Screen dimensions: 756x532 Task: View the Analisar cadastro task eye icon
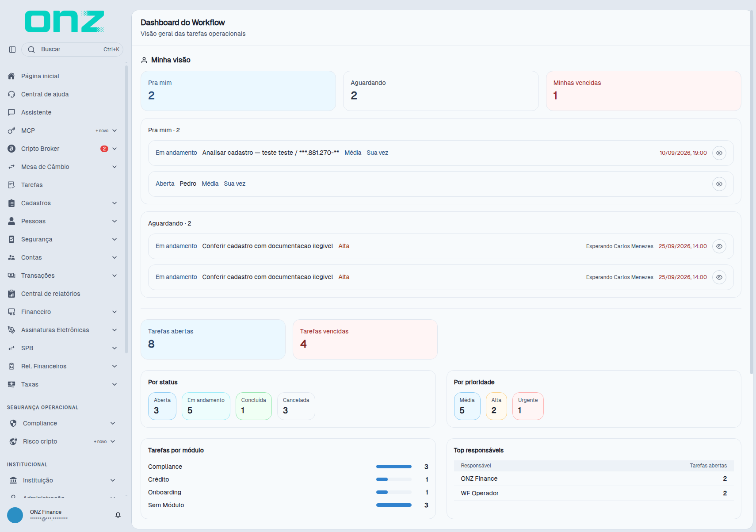719,153
